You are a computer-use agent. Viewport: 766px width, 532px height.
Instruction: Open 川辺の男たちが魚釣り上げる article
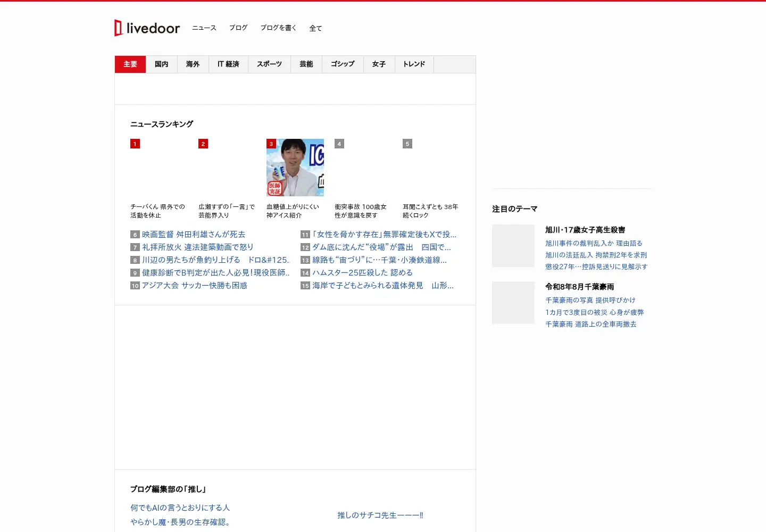coord(215,260)
